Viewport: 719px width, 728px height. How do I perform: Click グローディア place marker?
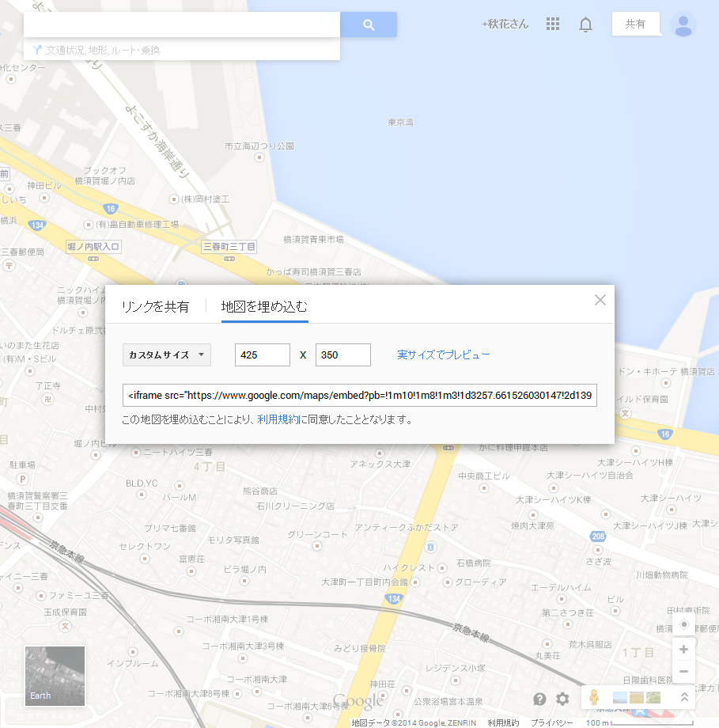[448, 582]
